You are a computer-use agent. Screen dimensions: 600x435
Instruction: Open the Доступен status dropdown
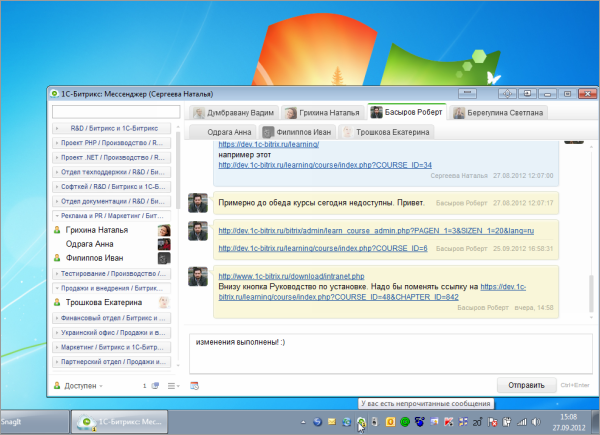click(80, 385)
